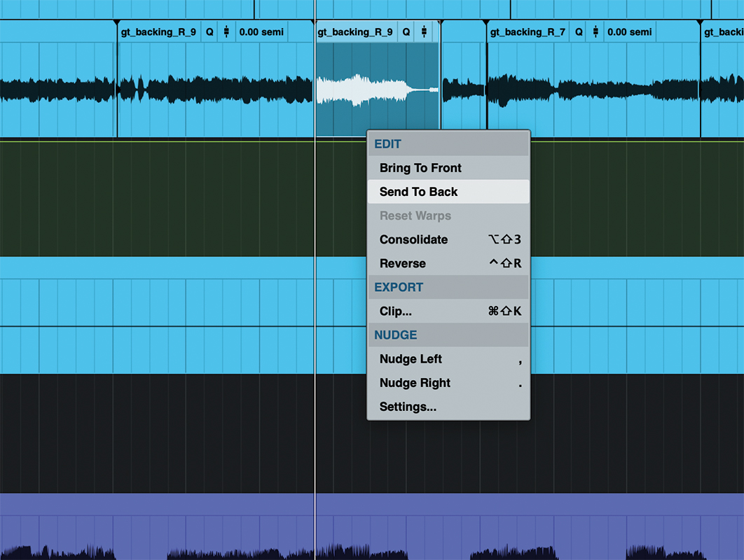The width and height of the screenshot is (744, 560).
Task: Click 0.00 semi field on gt_backing_R_7 clip
Action: pos(630,31)
